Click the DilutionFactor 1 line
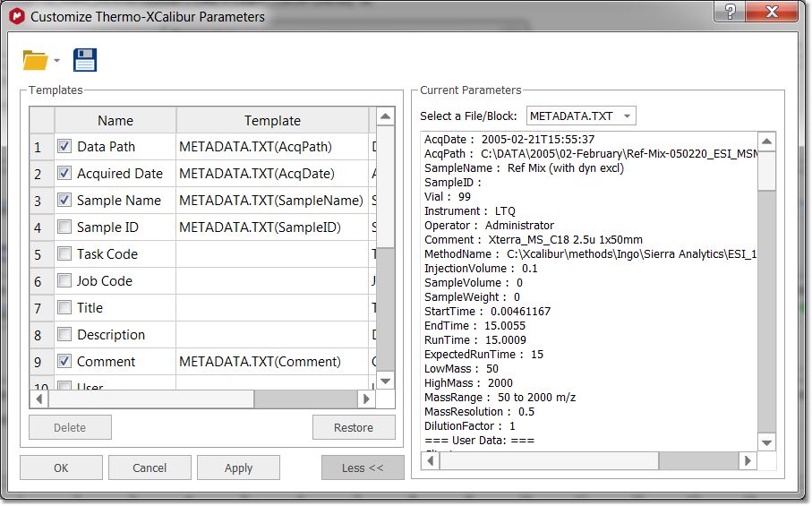812x506 pixels. click(470, 425)
